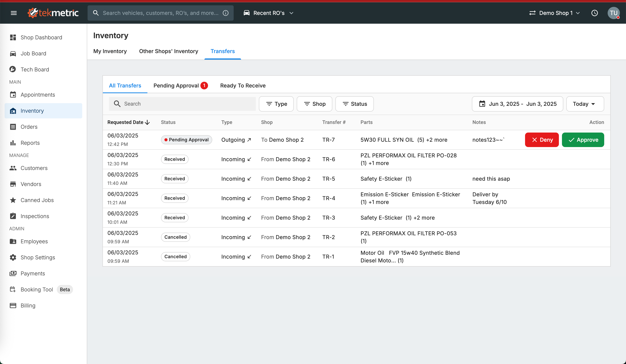Open the Demo Shop 1 switcher
The image size is (626, 364).
pos(554,13)
